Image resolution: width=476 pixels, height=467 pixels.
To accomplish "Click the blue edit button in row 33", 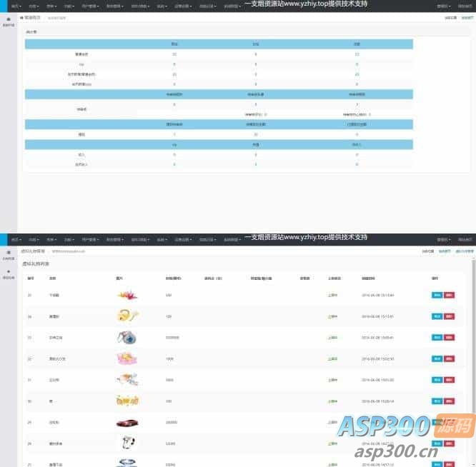I will click(437, 338).
